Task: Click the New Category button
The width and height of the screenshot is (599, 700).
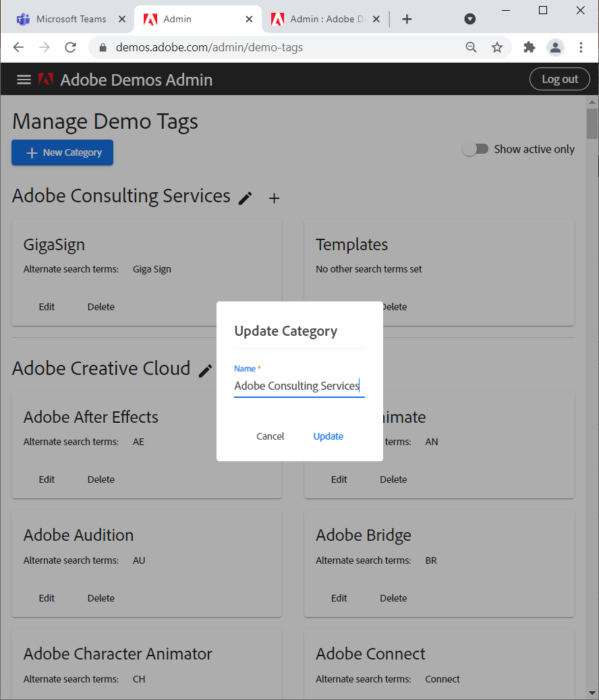Action: point(63,152)
